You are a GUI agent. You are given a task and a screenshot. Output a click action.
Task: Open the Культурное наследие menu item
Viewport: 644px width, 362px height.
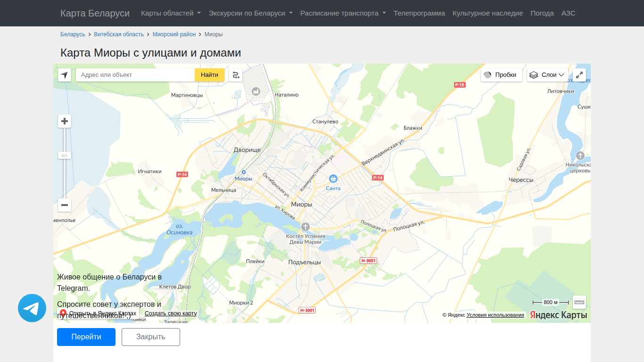(x=488, y=13)
